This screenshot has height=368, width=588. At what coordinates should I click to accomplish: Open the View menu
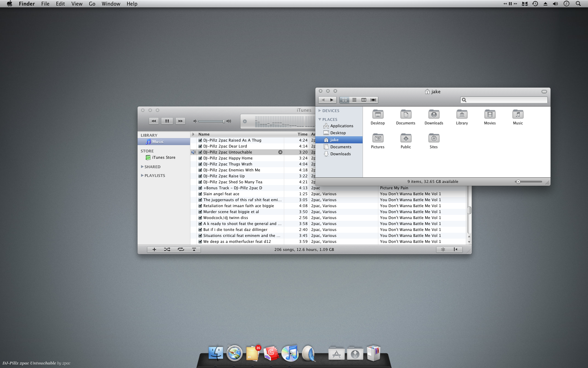pos(77,4)
